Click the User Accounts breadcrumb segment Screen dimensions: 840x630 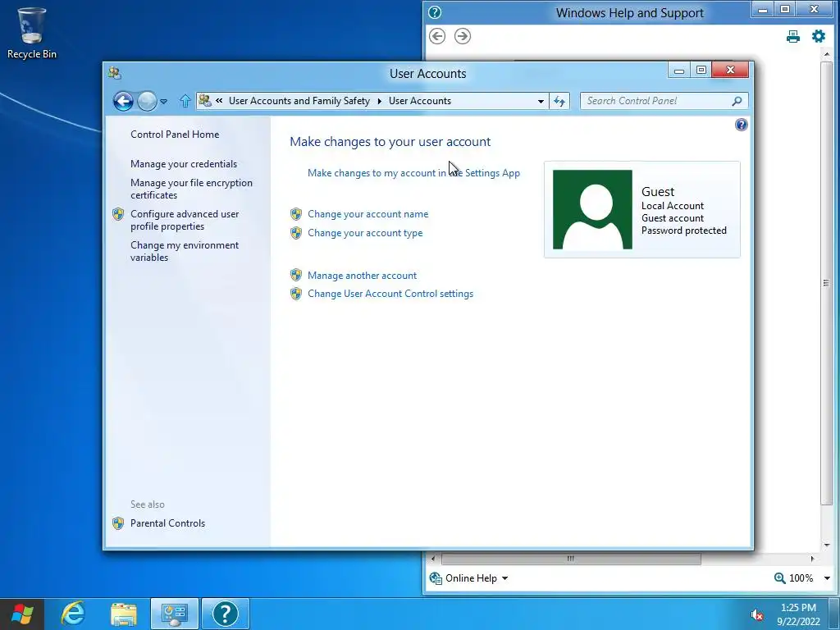coord(420,101)
